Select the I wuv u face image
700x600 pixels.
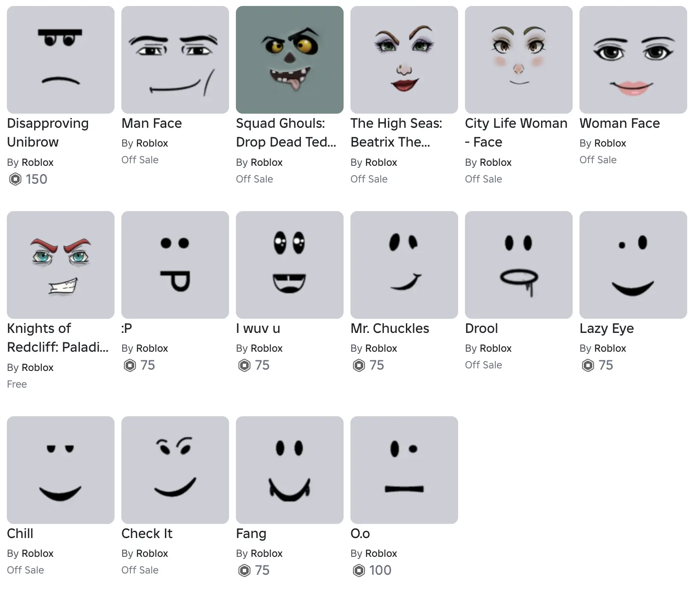click(x=290, y=265)
